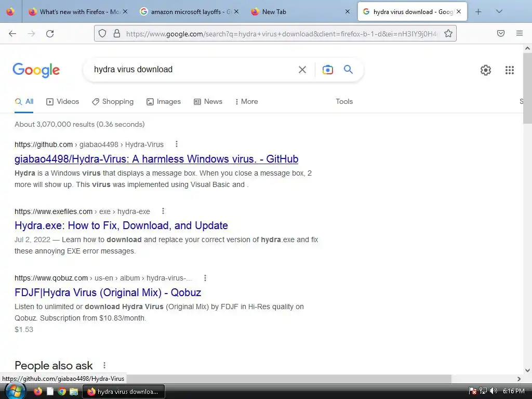The width and height of the screenshot is (532, 399).
Task: Open Hydra.exe How to Fix result
Action: point(121,225)
